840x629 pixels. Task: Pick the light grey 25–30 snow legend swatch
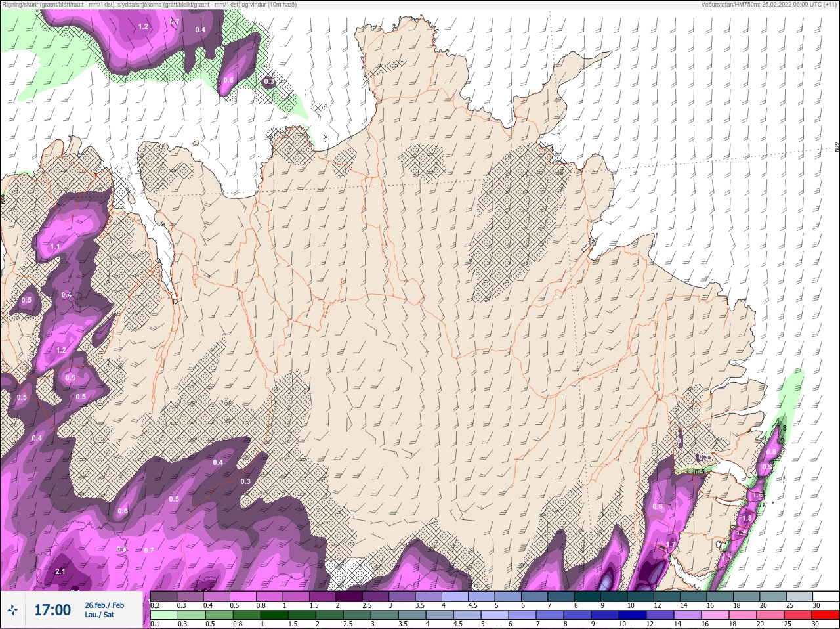point(799,596)
